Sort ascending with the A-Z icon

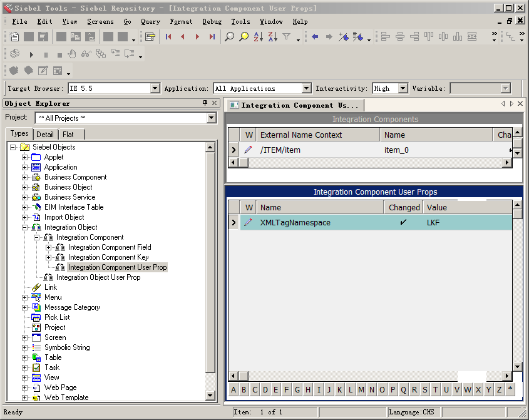click(x=259, y=36)
